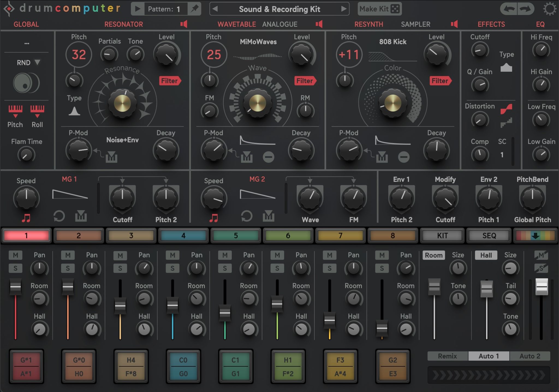Mute the Wavetable engine speaker icon
Screen dimensions: 559x392
point(319,24)
